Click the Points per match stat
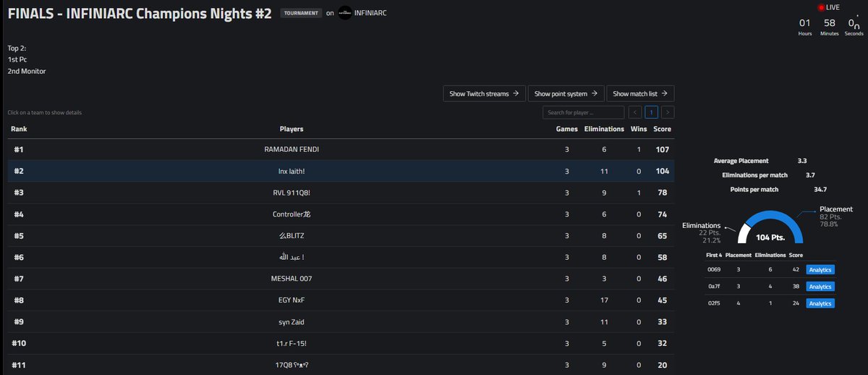Viewport: 868px width, 375px height. tap(754, 189)
